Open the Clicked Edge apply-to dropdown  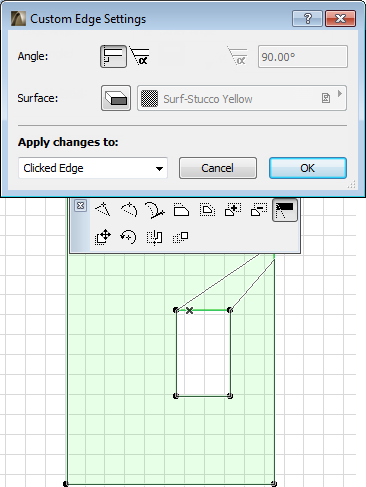(x=93, y=168)
